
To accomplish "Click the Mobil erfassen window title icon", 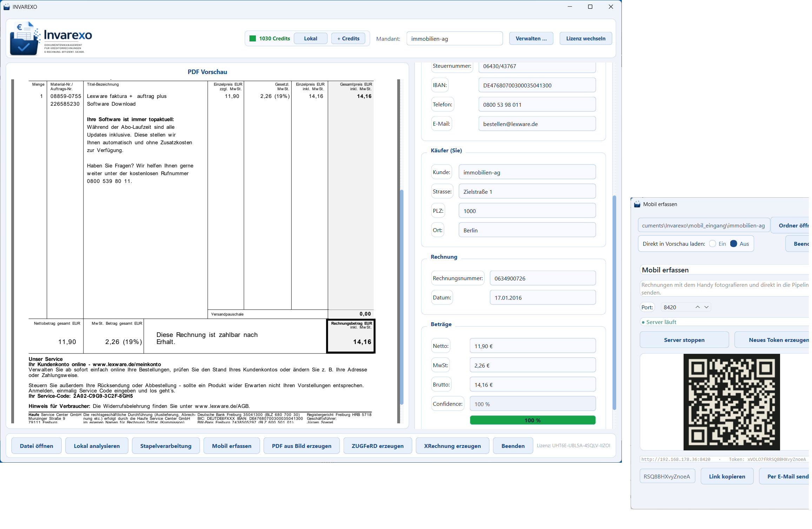I will click(637, 204).
